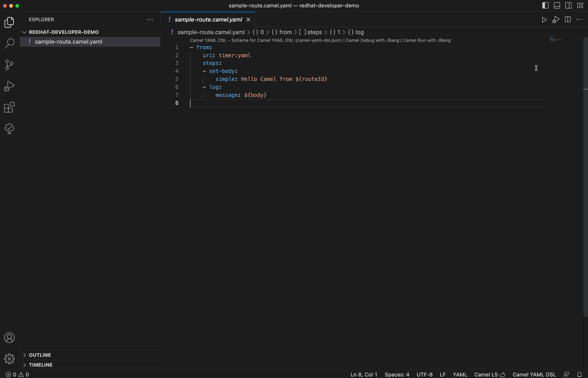Click the Camel YAML DSL schema code lens
Screen dimensions: 588x378
click(x=266, y=40)
